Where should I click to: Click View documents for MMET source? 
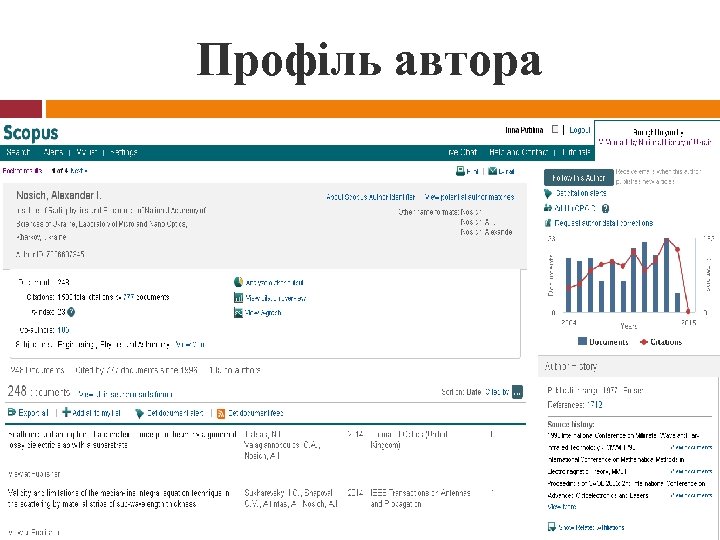pyautogui.click(x=691, y=471)
